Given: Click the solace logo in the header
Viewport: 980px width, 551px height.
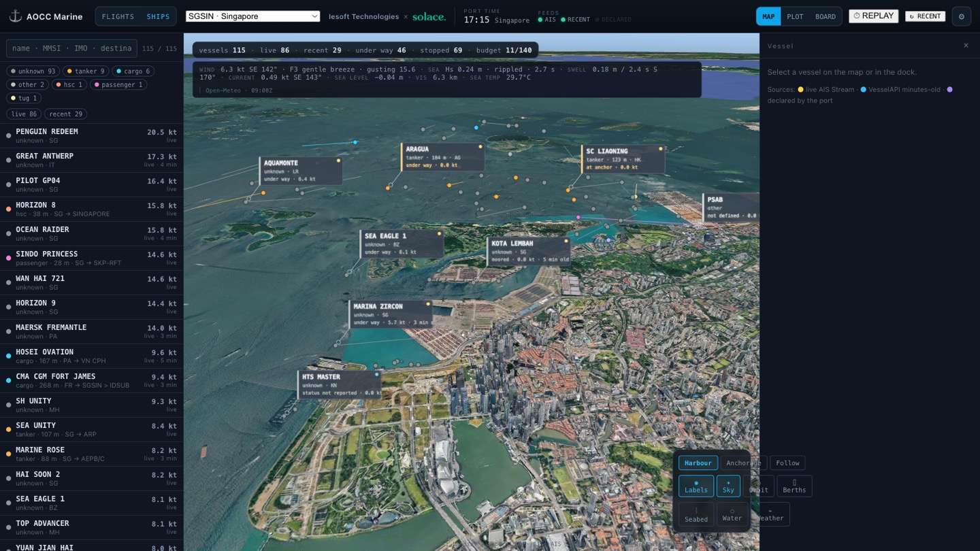Looking at the screenshot, I should click(429, 16).
